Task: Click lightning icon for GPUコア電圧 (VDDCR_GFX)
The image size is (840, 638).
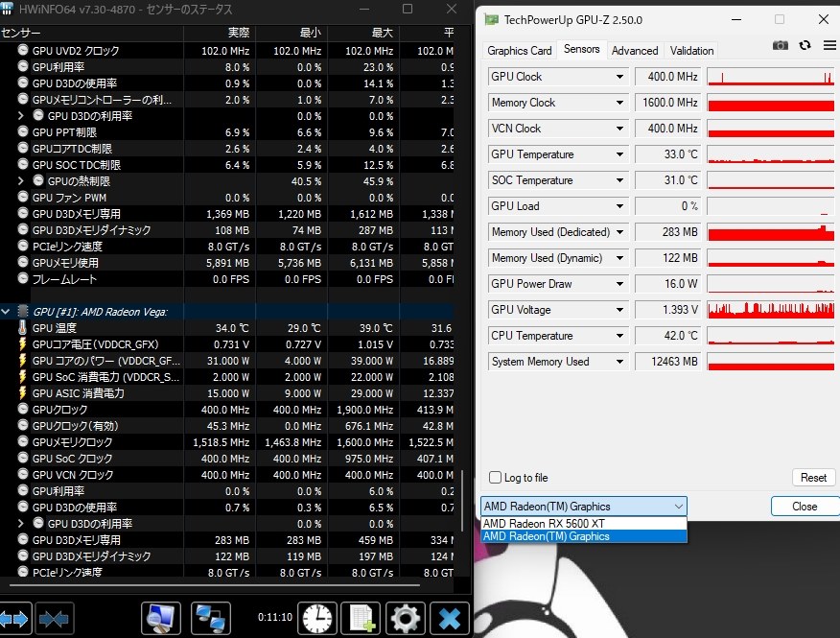Action: [22, 344]
